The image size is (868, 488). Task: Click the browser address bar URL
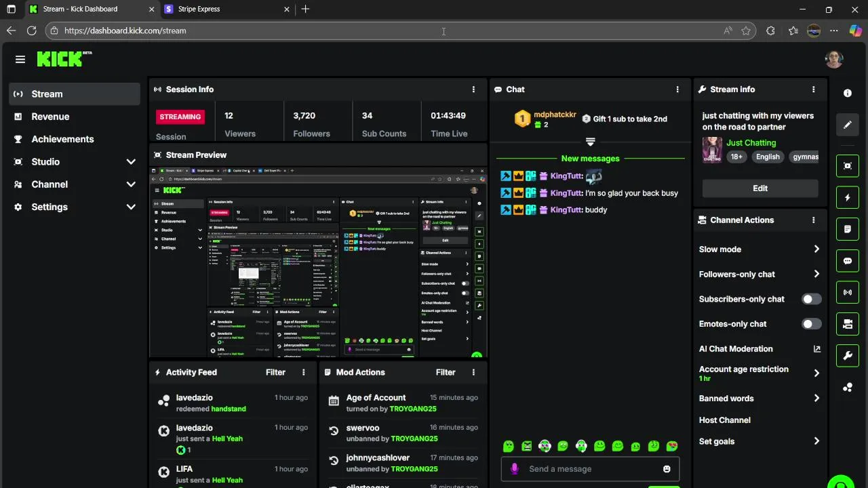[125, 30]
